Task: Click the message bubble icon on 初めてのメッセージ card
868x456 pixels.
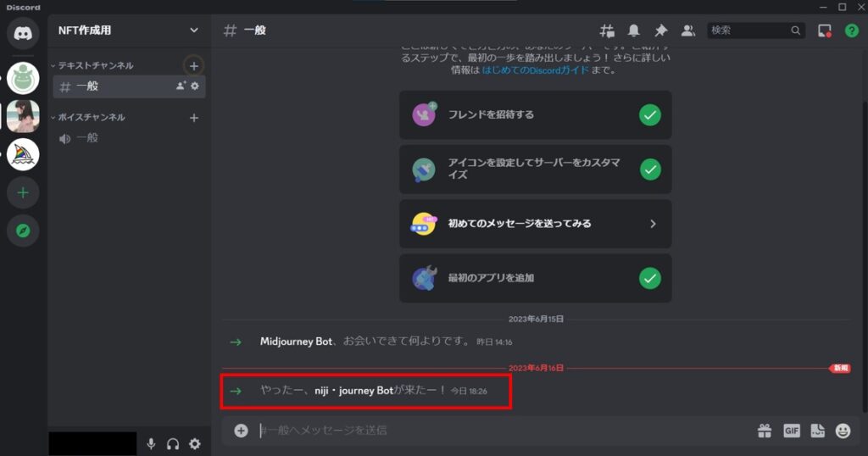Action: click(x=424, y=224)
